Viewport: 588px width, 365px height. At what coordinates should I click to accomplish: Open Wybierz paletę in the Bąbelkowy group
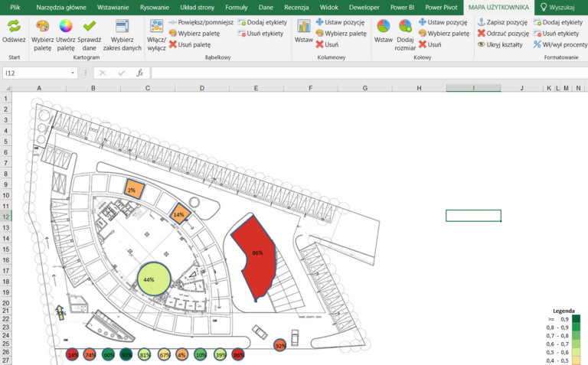[x=194, y=34]
